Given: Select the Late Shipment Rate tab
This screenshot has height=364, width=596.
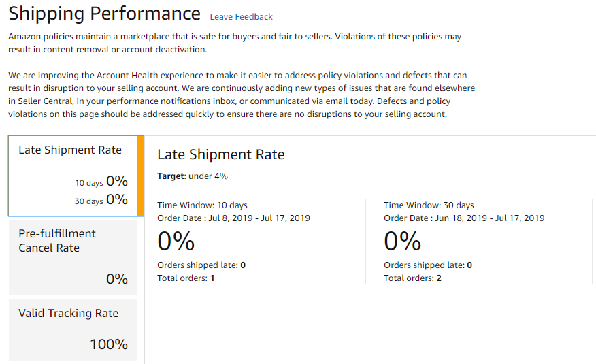Looking at the screenshot, I should [x=70, y=150].
